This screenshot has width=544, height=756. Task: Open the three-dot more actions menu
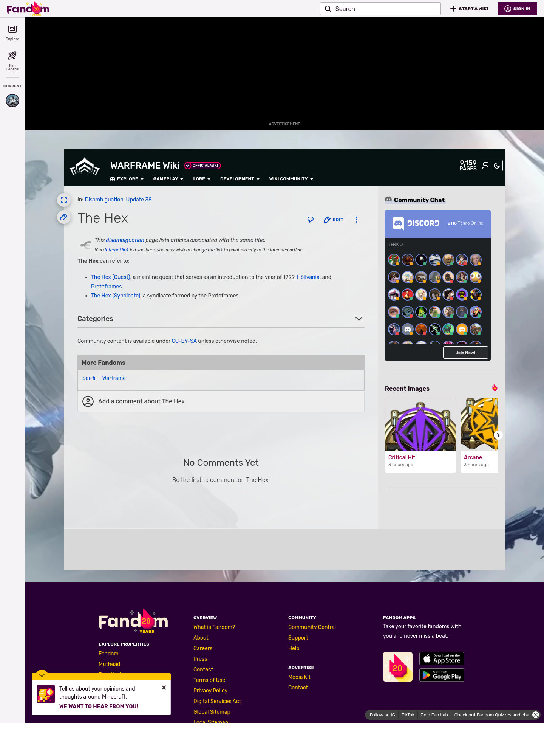pyautogui.click(x=357, y=220)
